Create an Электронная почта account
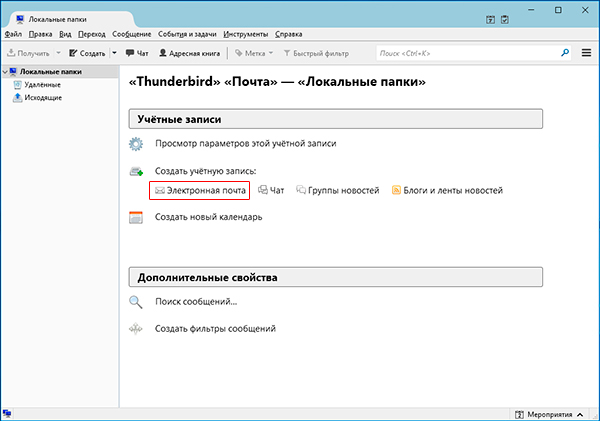Viewport: 600px width, 421px height. tap(200, 190)
